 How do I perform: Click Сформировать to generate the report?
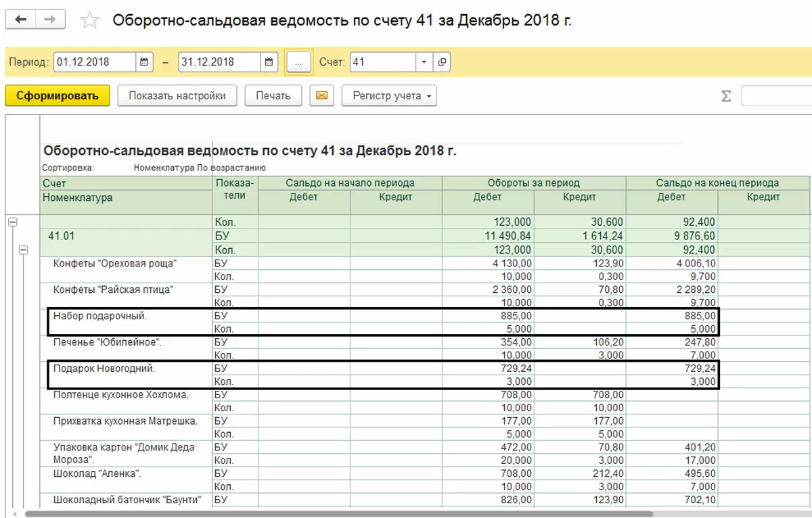58,96
